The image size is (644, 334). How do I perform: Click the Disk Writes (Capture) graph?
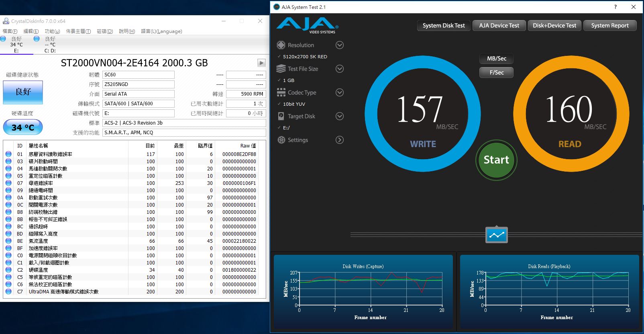[x=363, y=292]
